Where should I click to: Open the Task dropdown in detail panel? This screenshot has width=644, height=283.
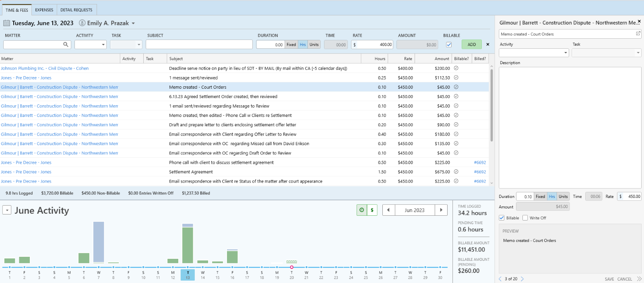point(638,53)
